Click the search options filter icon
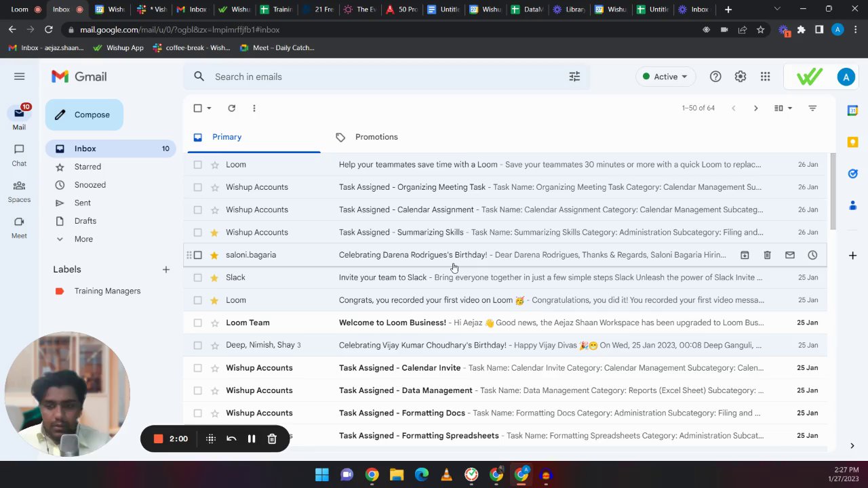The width and height of the screenshot is (868, 488). click(x=574, y=77)
